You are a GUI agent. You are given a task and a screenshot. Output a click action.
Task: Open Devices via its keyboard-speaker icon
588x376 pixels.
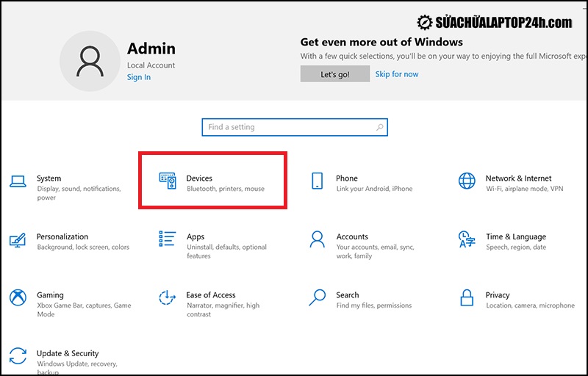(168, 181)
